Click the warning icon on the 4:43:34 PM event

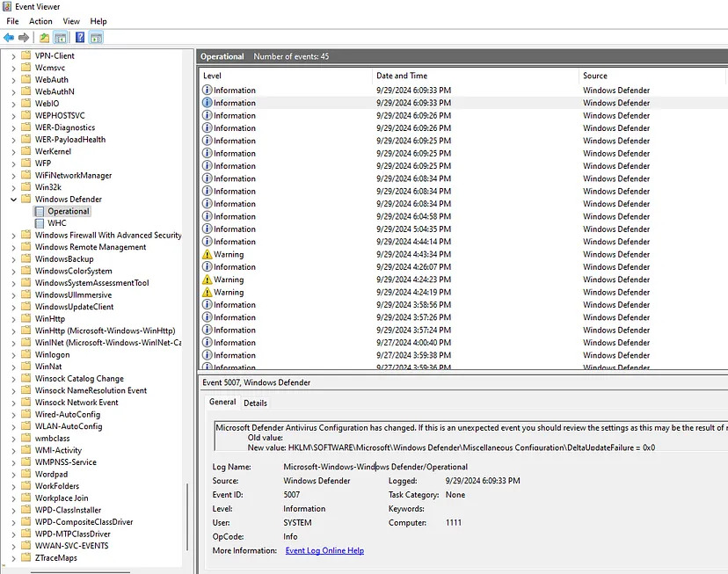[x=211, y=254]
